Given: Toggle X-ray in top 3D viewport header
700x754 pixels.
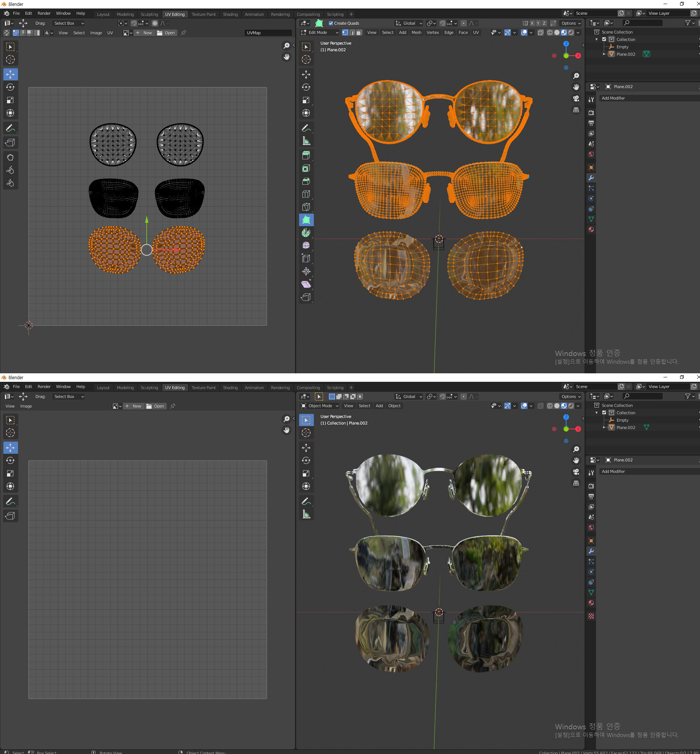Looking at the screenshot, I should [541, 32].
